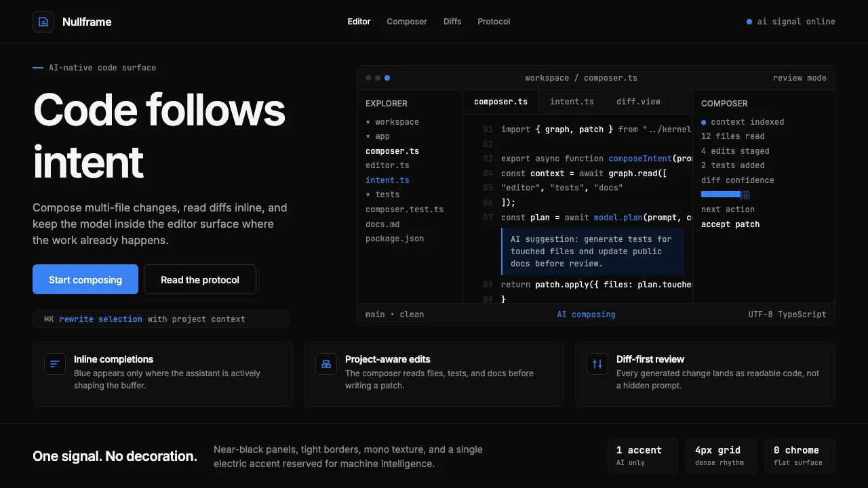Open the Composer nav item
Viewport: 868px width, 488px height.
point(407,22)
